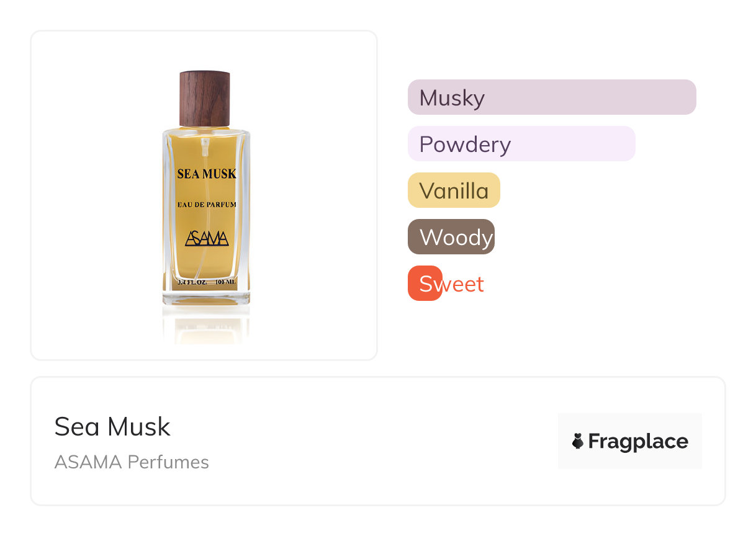756x536 pixels.
Task: Click the "SEA MUSK" label on the bottle
Action: coord(207,174)
